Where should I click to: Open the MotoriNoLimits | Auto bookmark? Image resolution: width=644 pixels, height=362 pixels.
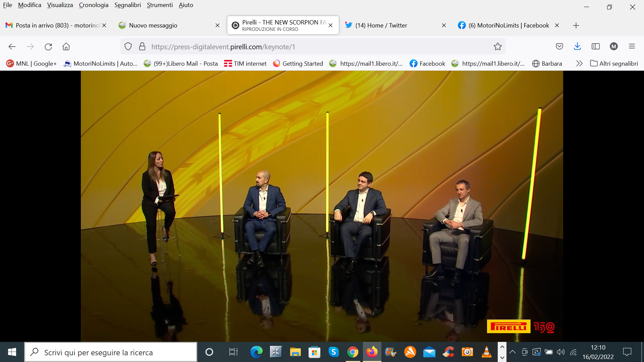tap(101, 63)
